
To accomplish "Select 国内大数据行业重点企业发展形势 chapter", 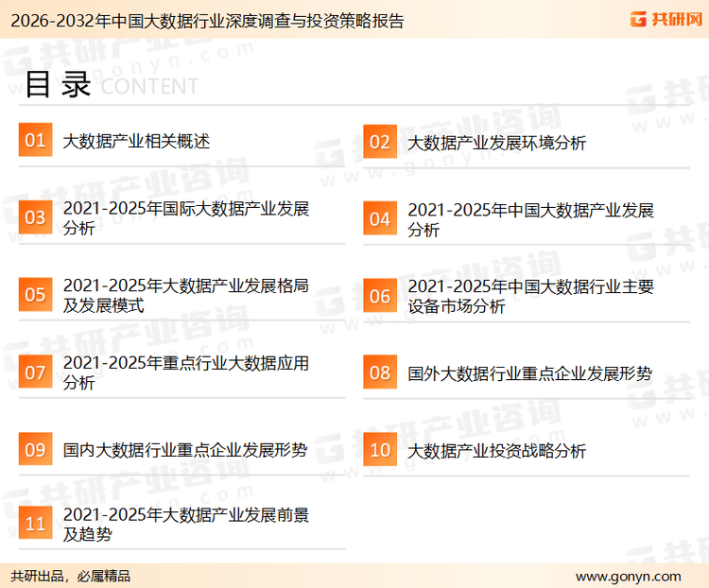I will (x=185, y=450).
